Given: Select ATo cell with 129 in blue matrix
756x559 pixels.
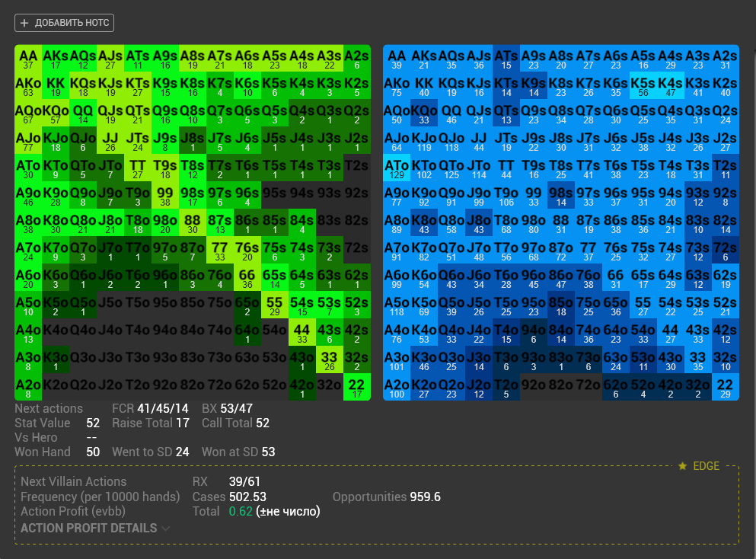Looking at the screenshot, I should pos(397,168).
